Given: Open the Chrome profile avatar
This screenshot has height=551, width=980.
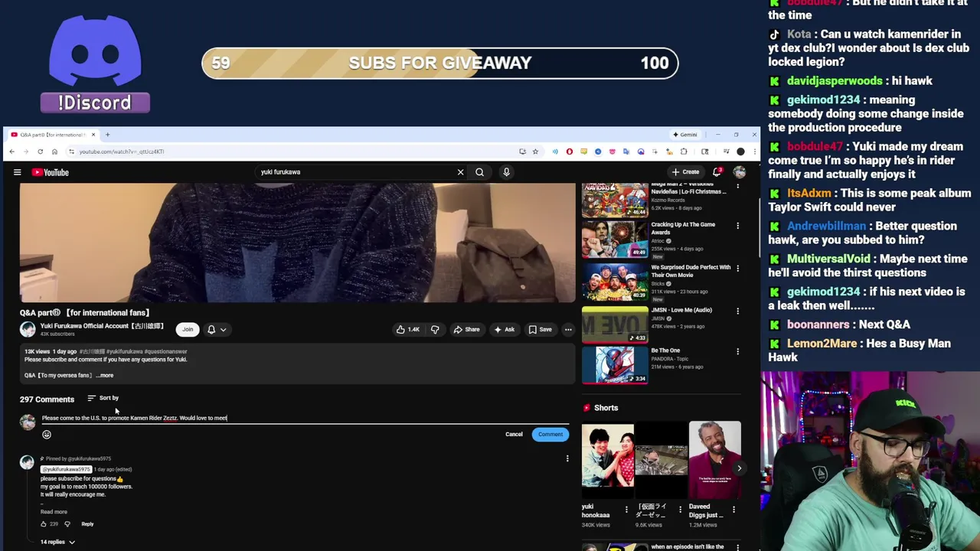Looking at the screenshot, I should pos(740,152).
